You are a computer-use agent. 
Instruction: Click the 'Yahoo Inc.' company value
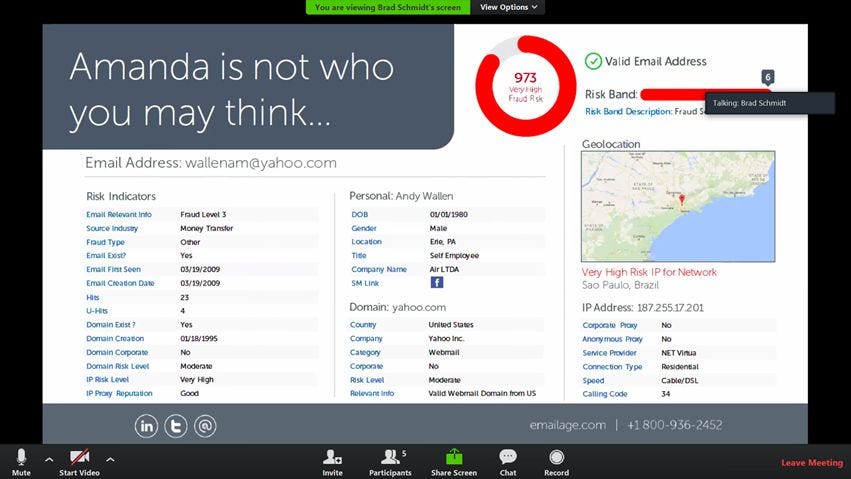point(447,339)
